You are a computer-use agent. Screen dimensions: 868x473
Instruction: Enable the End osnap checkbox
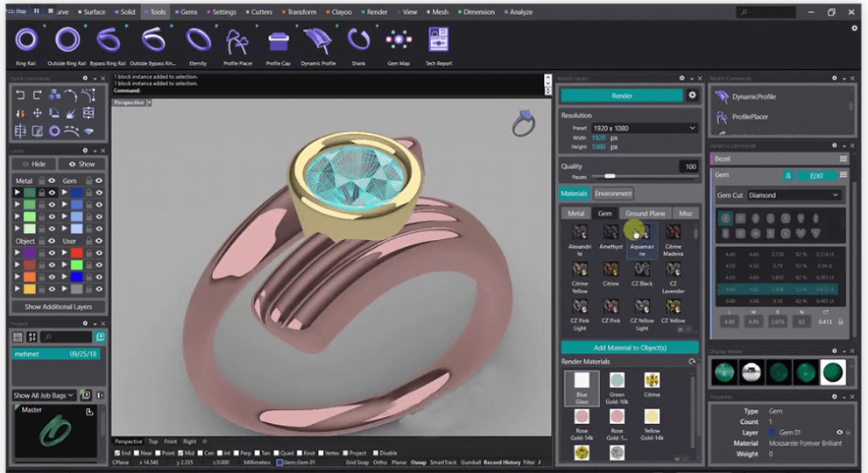[x=118, y=453]
